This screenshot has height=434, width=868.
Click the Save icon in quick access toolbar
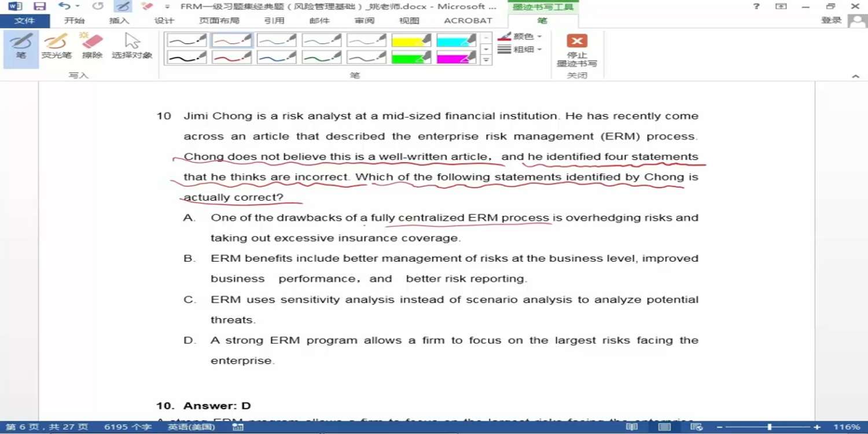coord(39,6)
